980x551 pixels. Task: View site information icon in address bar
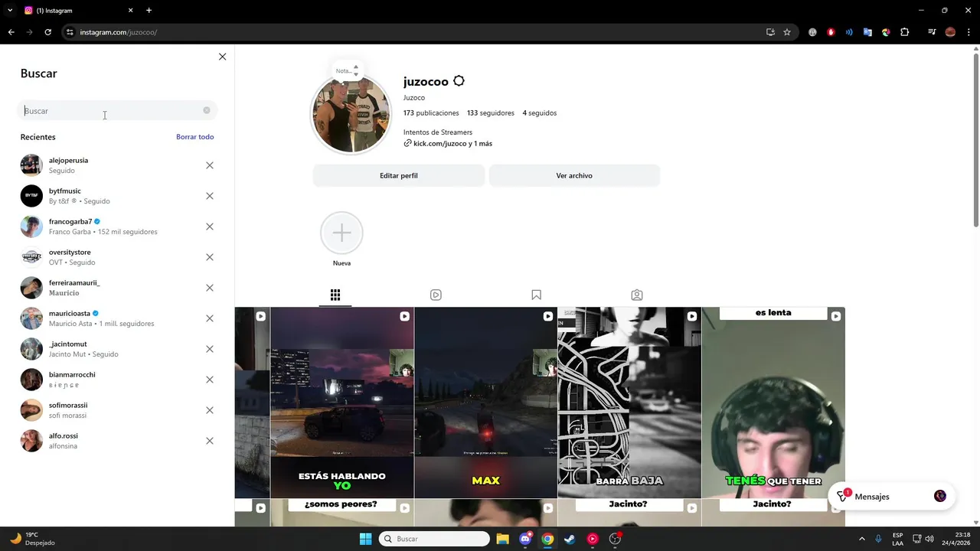[70, 32]
